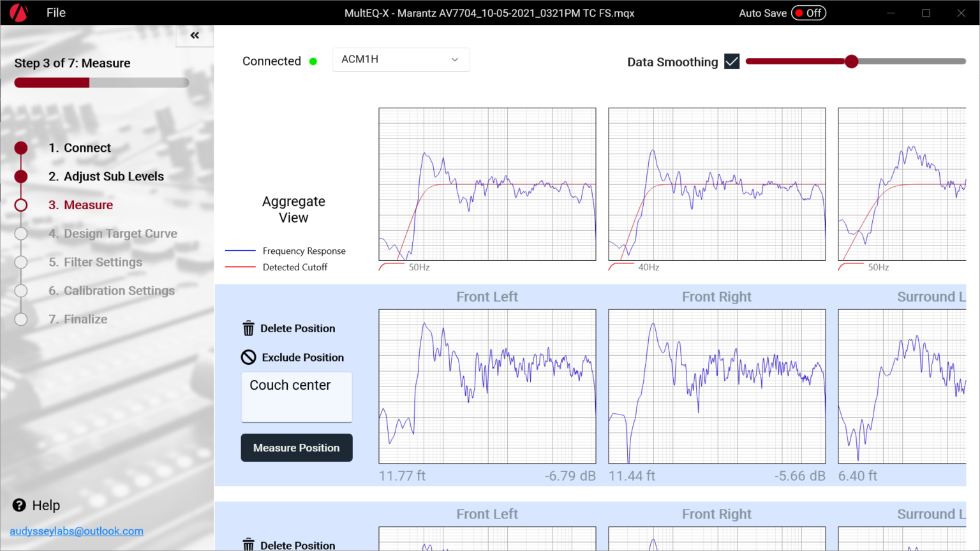
Task: Click the green Connected status indicator
Action: 313,62
